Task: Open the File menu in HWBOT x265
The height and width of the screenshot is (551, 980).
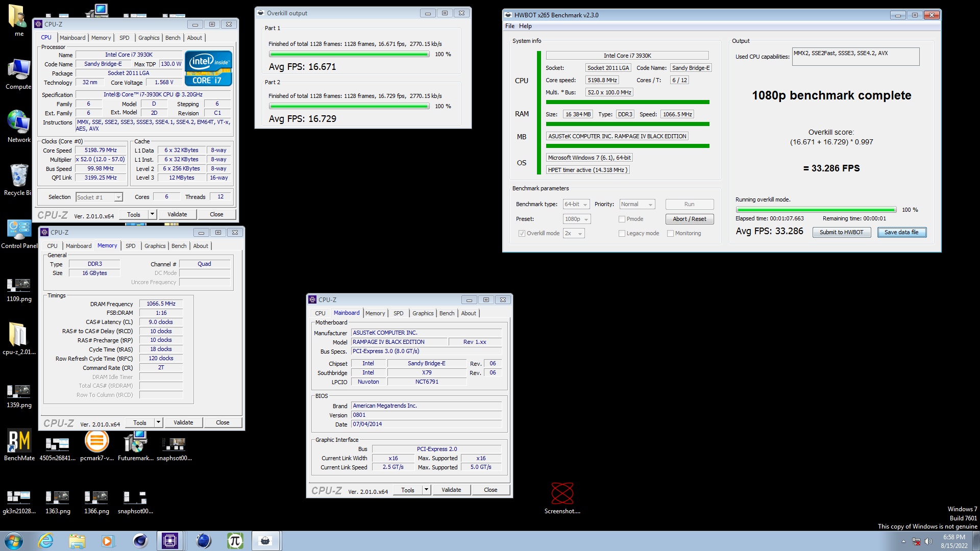Action: point(510,26)
